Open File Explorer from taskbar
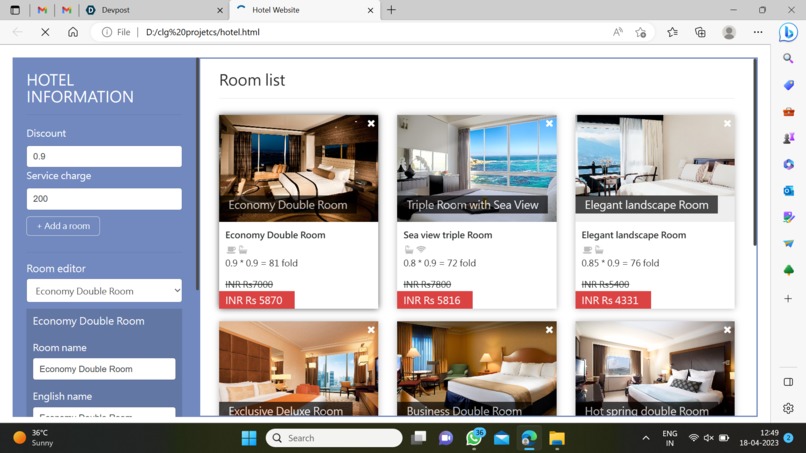Screen dimensions: 806x453 pos(557,438)
